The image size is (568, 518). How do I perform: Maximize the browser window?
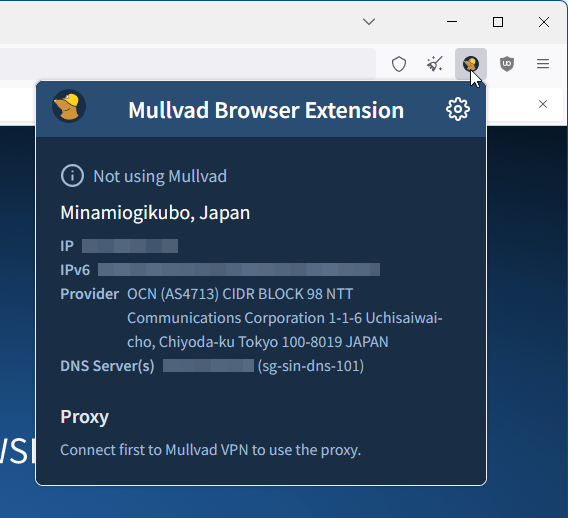pos(498,22)
